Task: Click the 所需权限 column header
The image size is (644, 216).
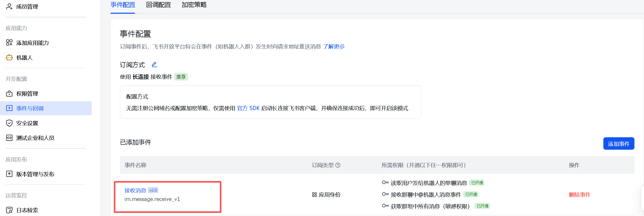Action: 424,165
